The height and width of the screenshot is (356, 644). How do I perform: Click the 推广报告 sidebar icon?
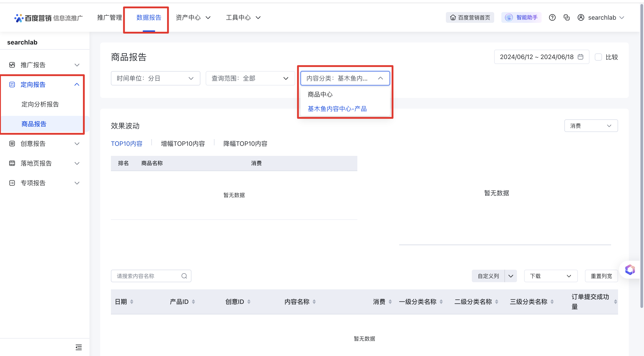click(12, 65)
